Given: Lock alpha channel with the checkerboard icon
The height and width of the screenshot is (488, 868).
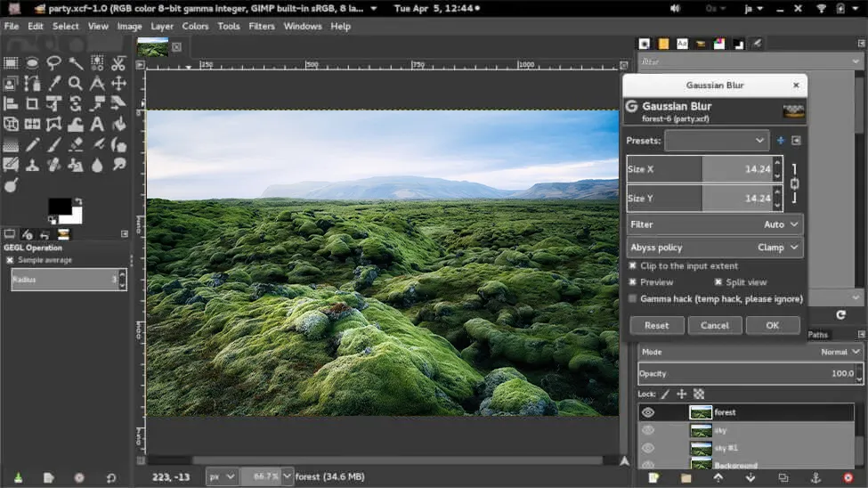Looking at the screenshot, I should 700,394.
